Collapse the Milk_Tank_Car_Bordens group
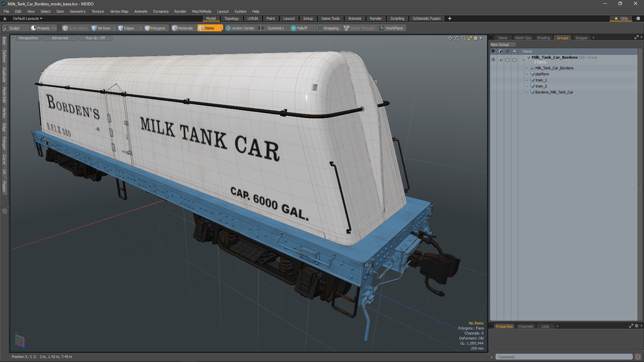Screen dimensions: 644x362 coord(524,60)
